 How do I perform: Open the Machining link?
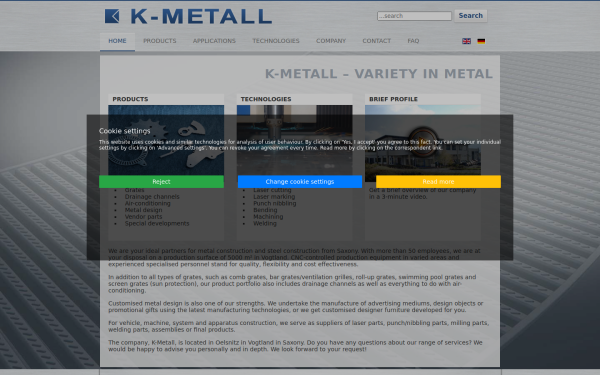coord(268,217)
